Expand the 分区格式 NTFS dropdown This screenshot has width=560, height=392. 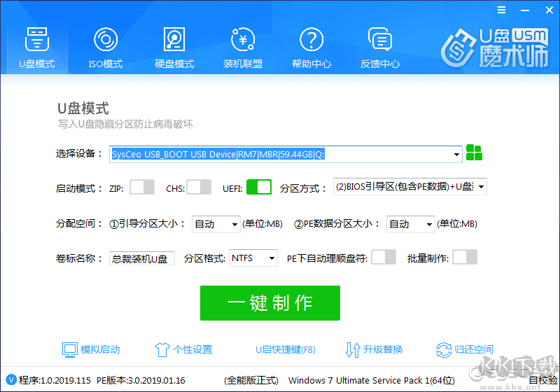click(272, 258)
